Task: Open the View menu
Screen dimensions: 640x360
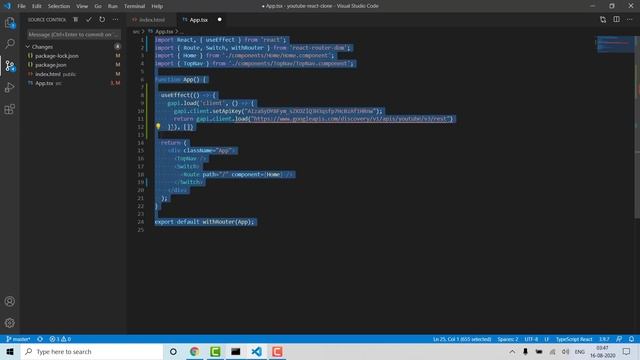Action: [x=82, y=6]
